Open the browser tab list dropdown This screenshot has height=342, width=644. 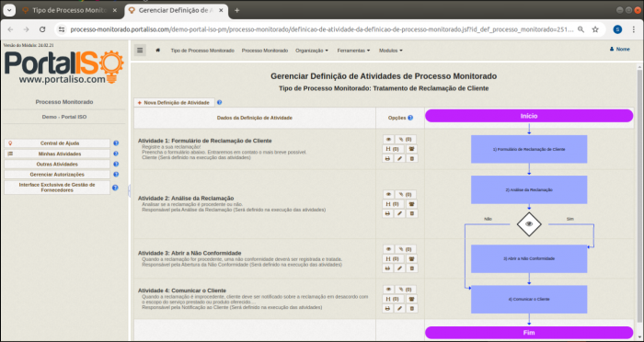click(x=9, y=10)
